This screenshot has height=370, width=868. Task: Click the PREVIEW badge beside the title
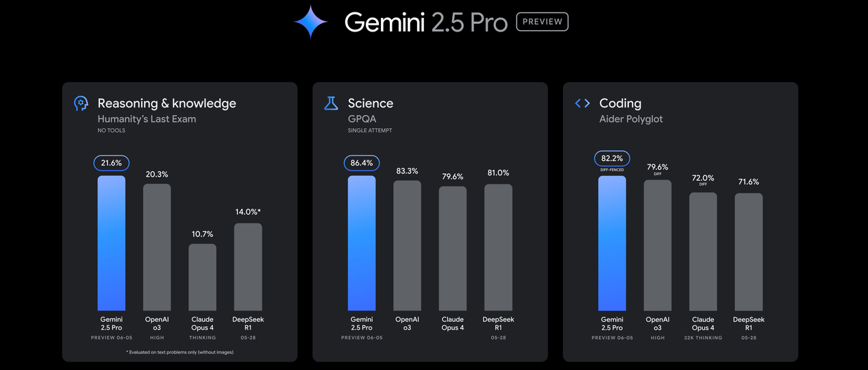tap(542, 22)
